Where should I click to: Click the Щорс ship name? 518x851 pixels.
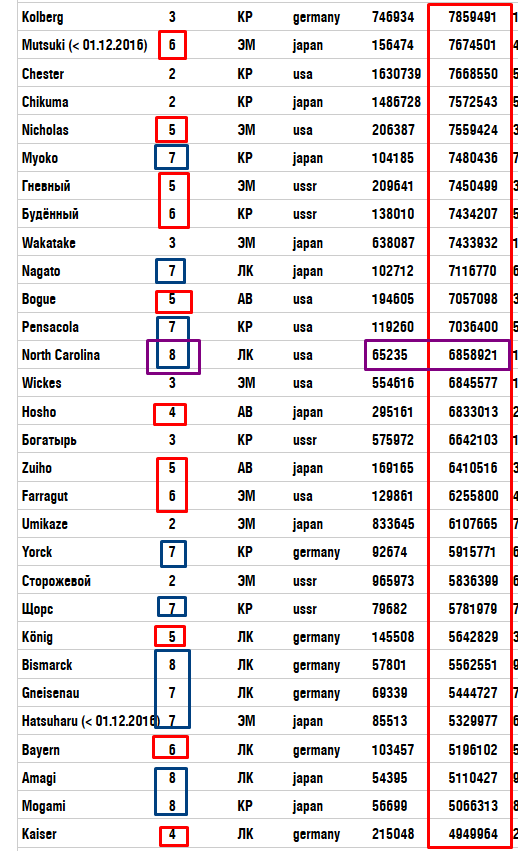point(37,609)
